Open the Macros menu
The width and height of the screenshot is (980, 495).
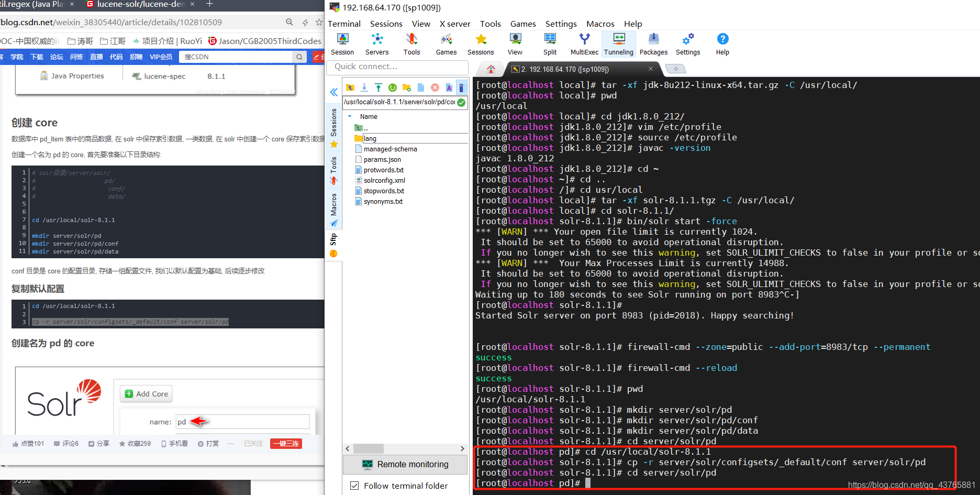(600, 24)
